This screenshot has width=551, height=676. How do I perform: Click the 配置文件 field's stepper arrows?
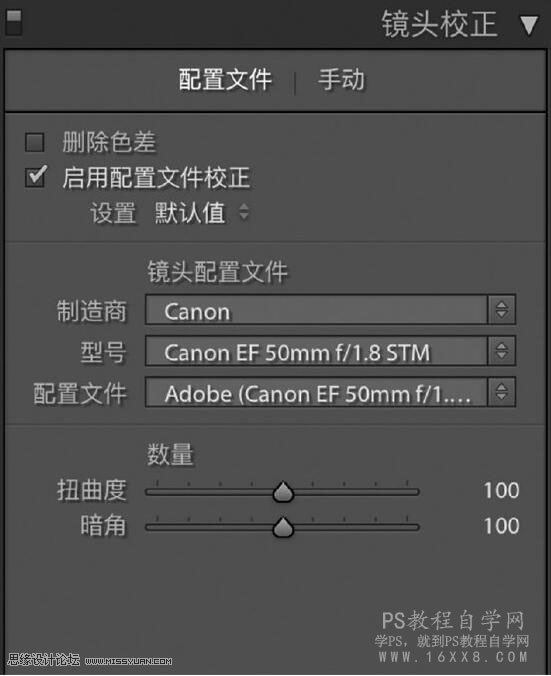[x=501, y=392]
